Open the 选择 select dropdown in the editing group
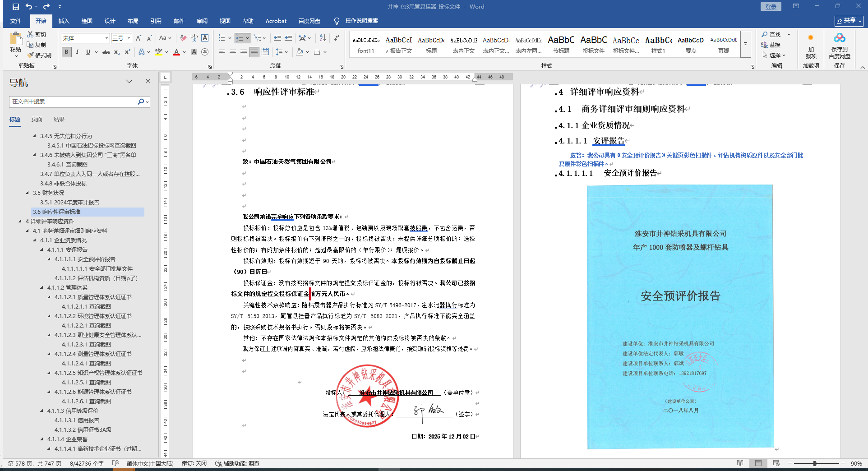 click(x=774, y=55)
